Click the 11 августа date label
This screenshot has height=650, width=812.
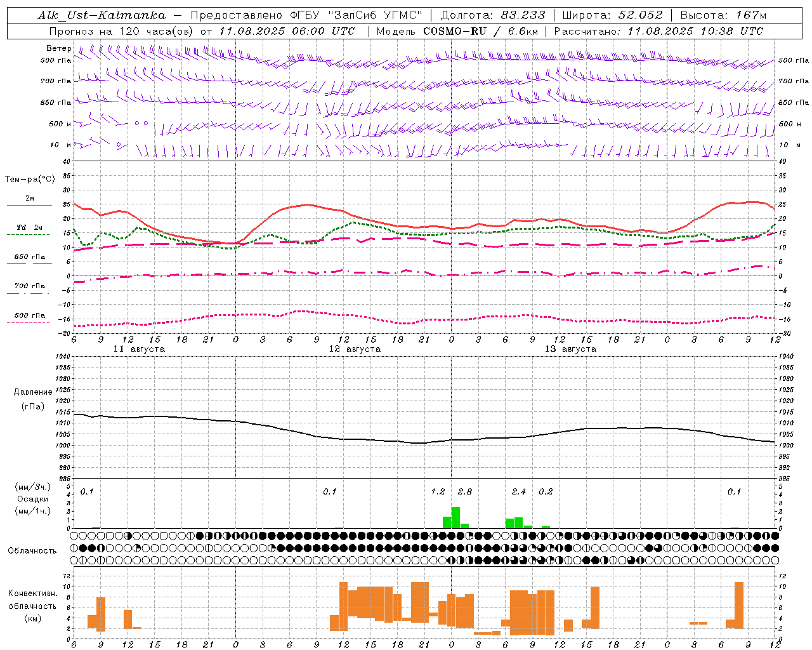click(x=139, y=349)
